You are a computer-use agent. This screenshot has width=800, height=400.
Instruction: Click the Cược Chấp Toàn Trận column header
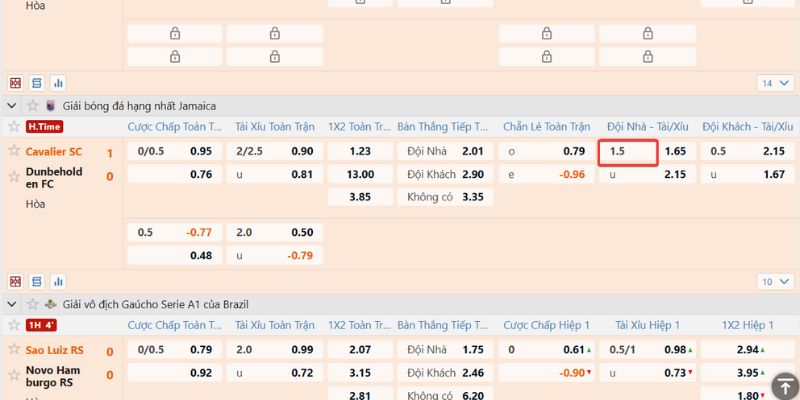[x=172, y=127]
